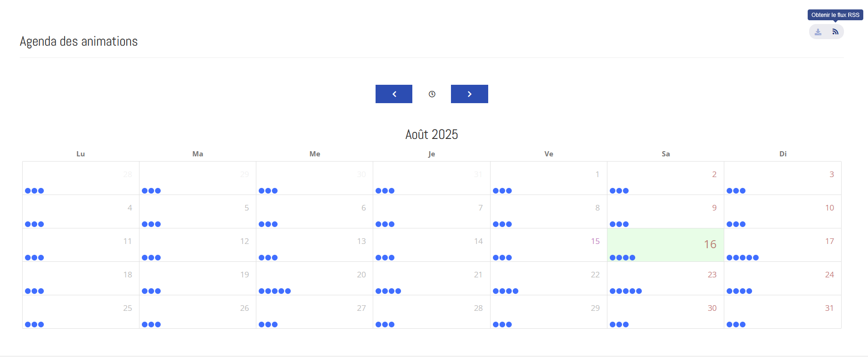Click the Août 2025 month title
Image resolution: width=868 pixels, height=357 pixels.
pos(432,135)
